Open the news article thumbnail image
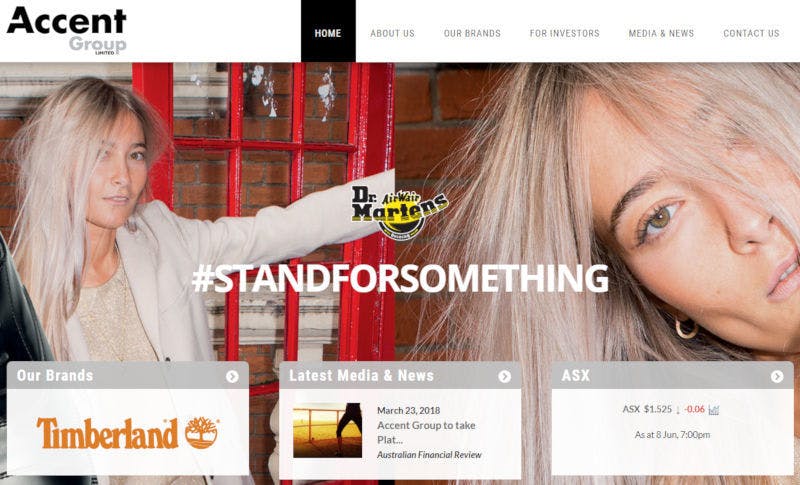Viewport: 800px width, 485px height. (328, 430)
